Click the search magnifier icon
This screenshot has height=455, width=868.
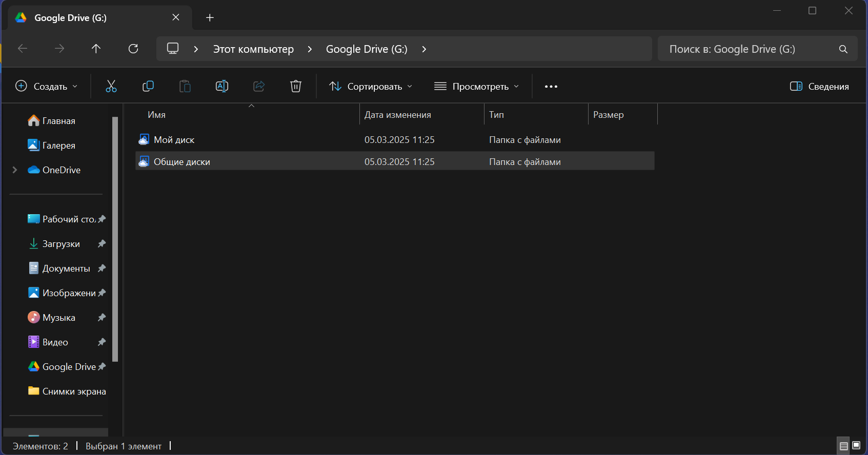click(843, 49)
